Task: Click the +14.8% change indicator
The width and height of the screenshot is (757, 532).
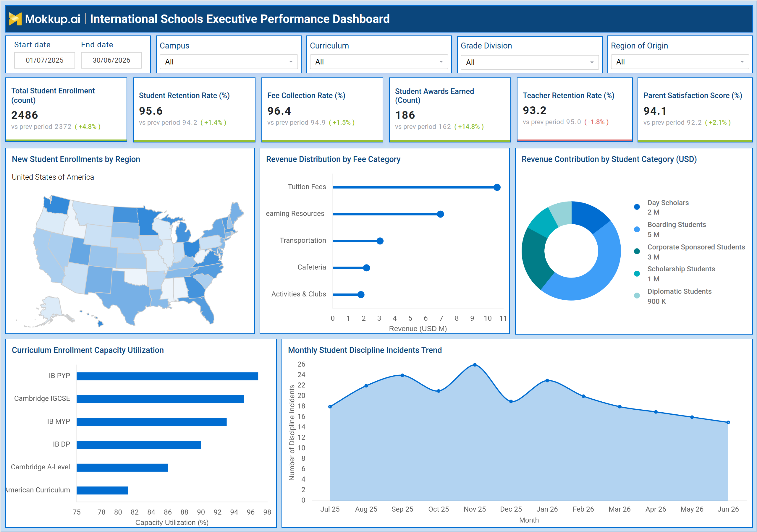Action: [x=469, y=126]
